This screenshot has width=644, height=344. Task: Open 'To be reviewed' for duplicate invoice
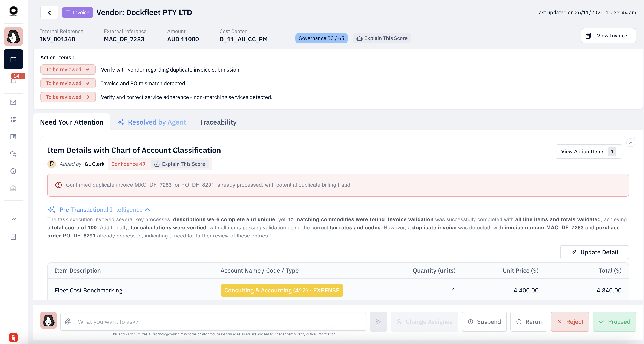[68, 69]
